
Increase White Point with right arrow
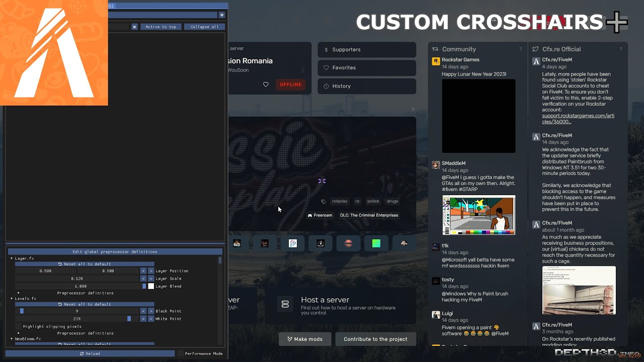[x=150, y=319]
